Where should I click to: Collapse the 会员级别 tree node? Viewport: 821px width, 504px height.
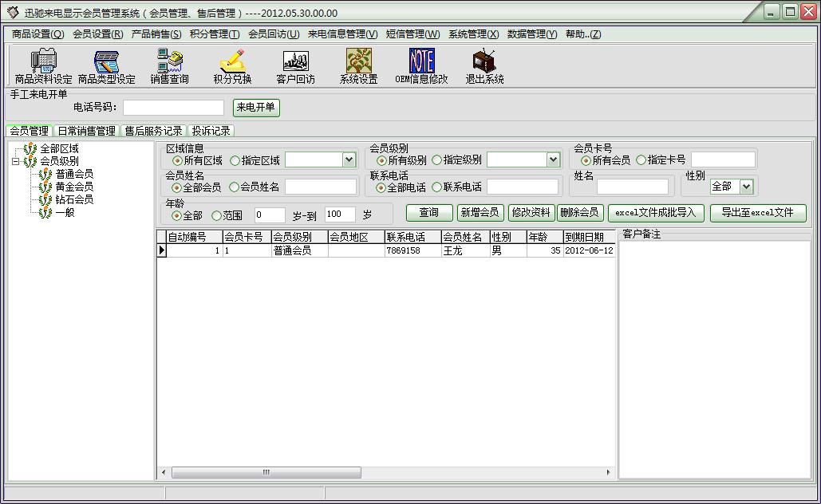15,161
